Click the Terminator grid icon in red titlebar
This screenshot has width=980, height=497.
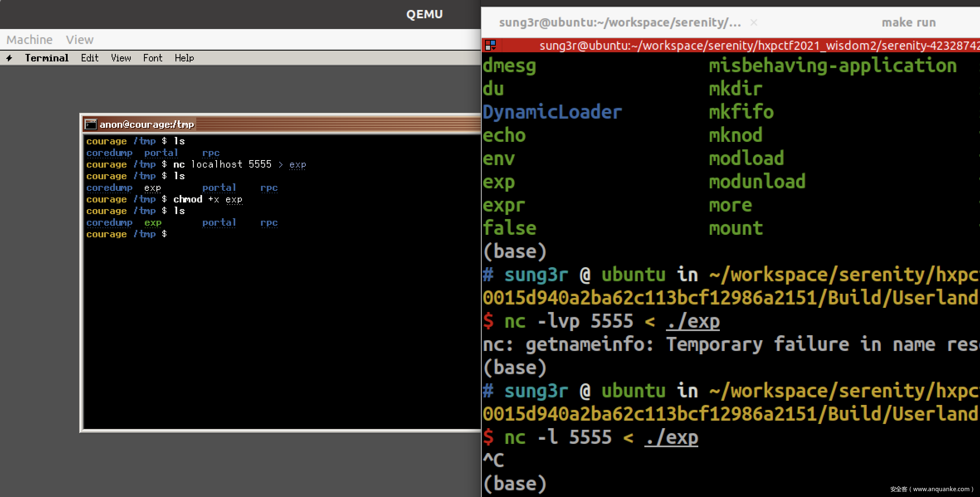click(x=491, y=45)
